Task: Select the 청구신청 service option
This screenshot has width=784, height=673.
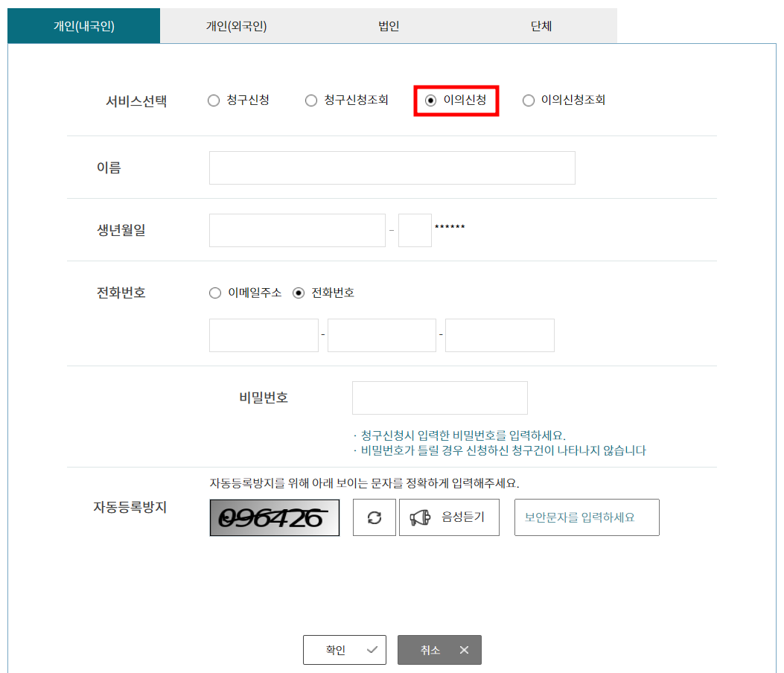Action: point(214,100)
